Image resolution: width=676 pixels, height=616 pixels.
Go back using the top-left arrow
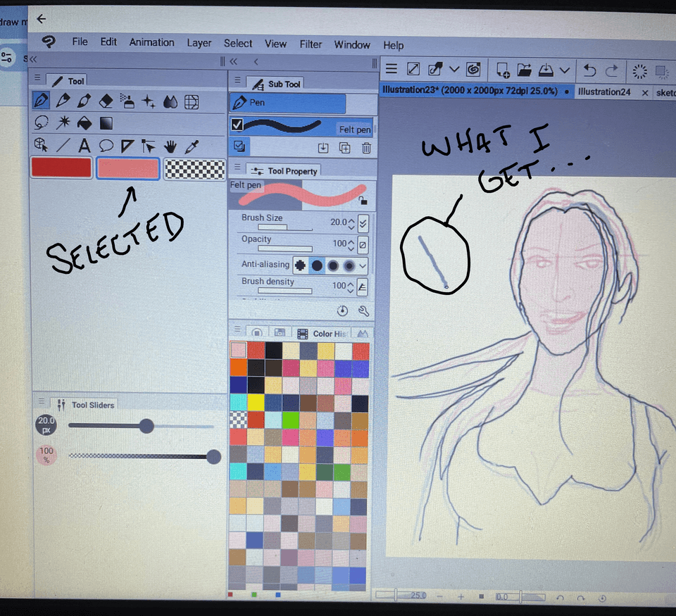(41, 18)
